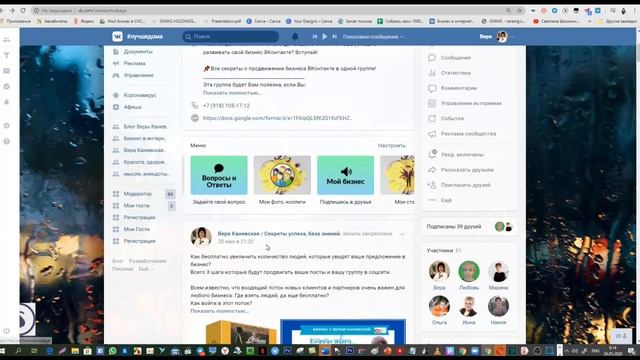The width and height of the screenshot is (640, 360).
Task: Open the Your Designs - Canva bookmark
Action: (309, 21)
